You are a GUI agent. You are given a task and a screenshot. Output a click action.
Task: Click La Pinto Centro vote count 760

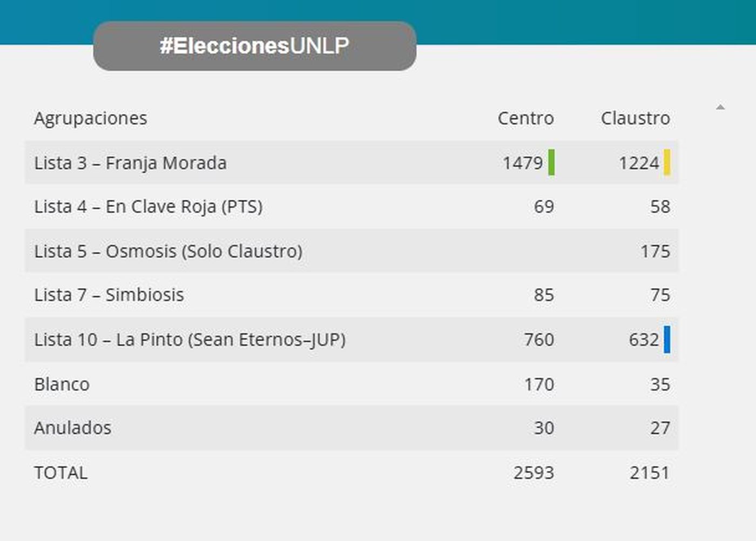(x=539, y=340)
